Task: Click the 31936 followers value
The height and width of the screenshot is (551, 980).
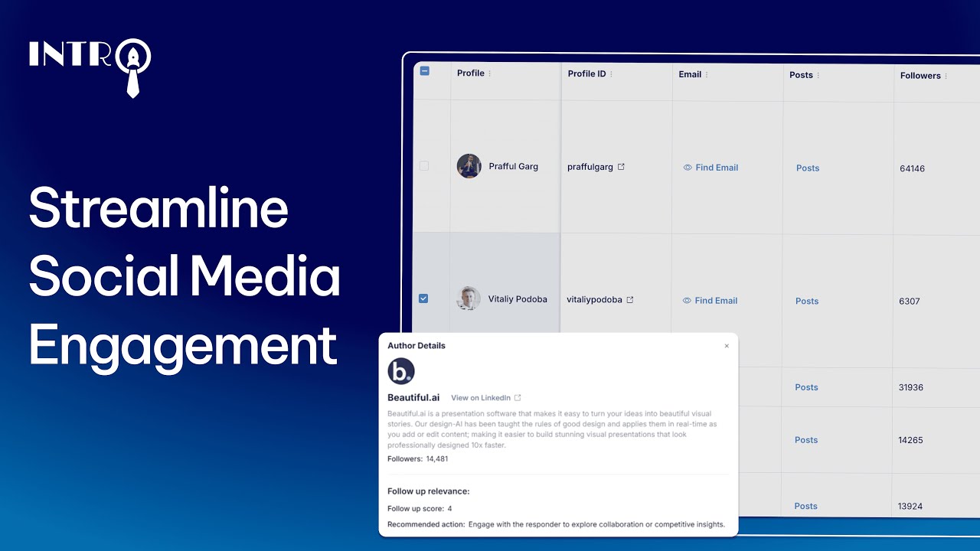Action: [x=911, y=387]
